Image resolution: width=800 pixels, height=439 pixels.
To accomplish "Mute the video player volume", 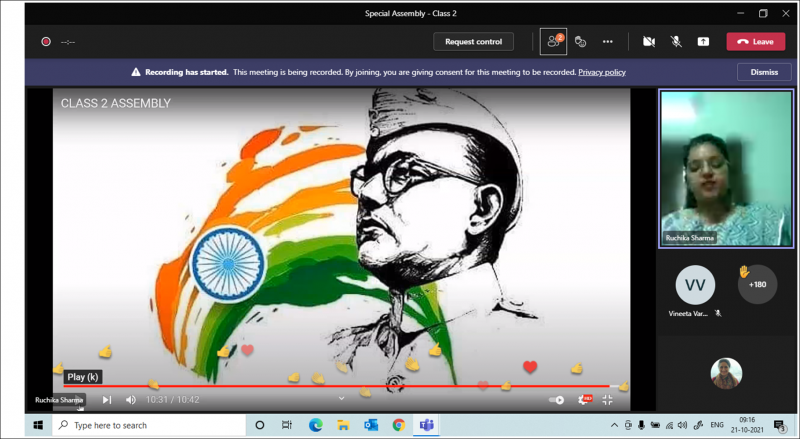I will 131,400.
